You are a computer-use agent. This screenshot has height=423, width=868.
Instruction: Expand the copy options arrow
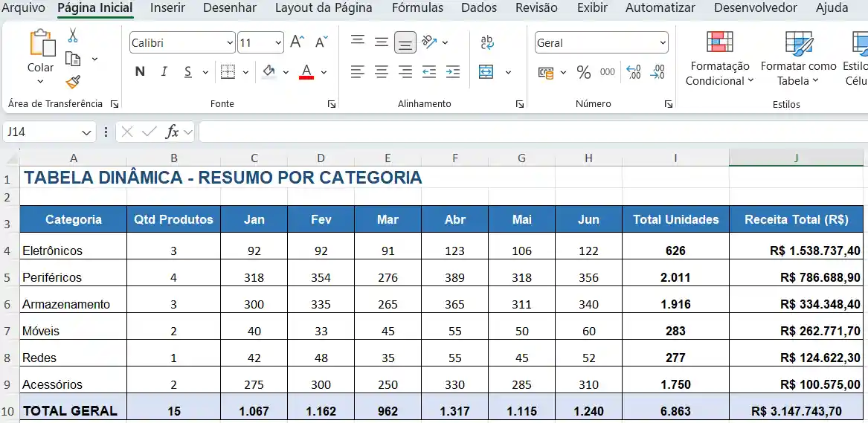[94, 59]
